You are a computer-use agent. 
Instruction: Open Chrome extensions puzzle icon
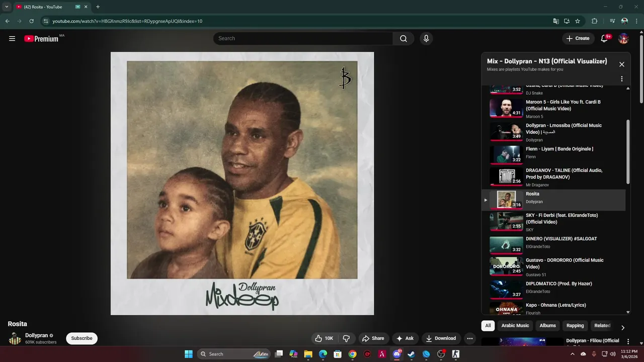coord(594,21)
